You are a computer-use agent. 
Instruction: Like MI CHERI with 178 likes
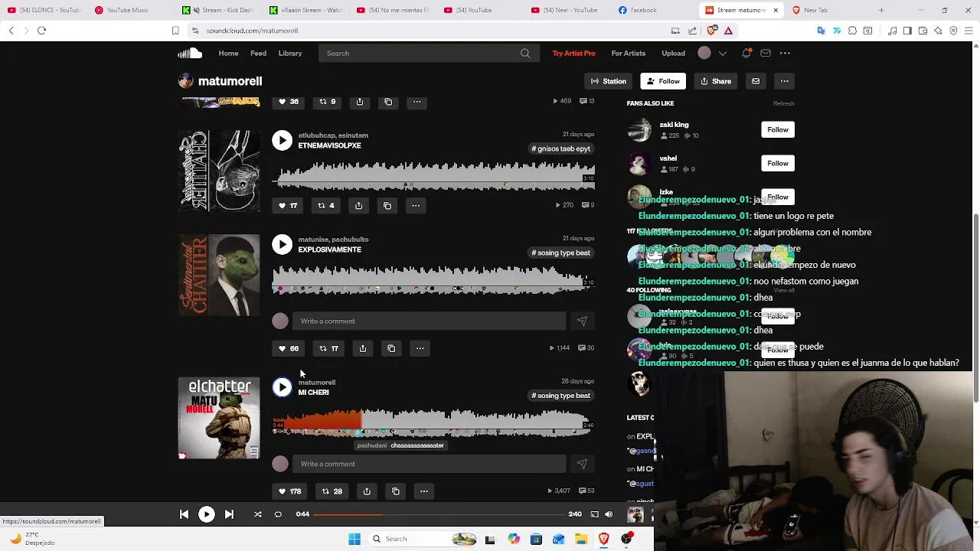[290, 491]
